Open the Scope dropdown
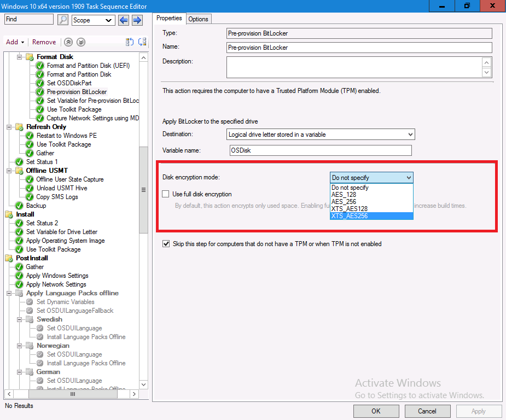506x420 pixels. pyautogui.click(x=93, y=20)
